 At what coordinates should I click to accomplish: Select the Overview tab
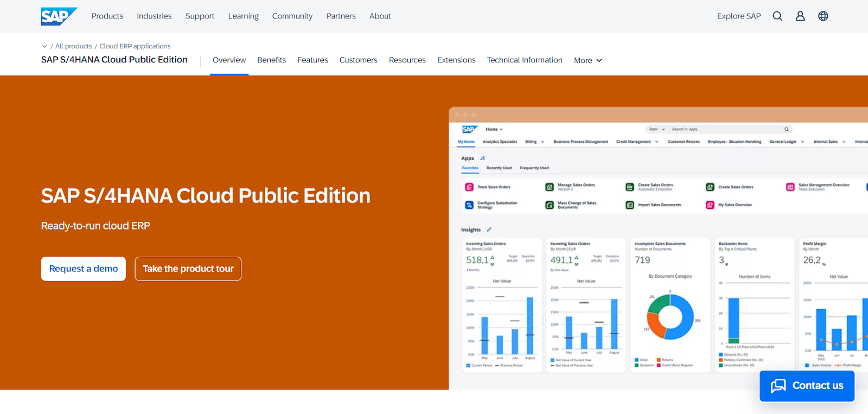point(229,60)
